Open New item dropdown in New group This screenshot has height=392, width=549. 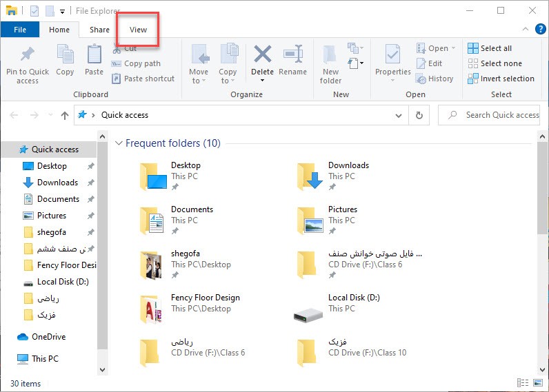pos(355,48)
